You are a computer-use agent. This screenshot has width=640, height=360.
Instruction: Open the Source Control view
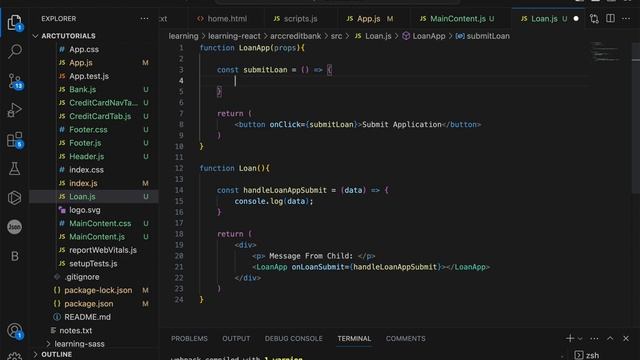point(15,81)
